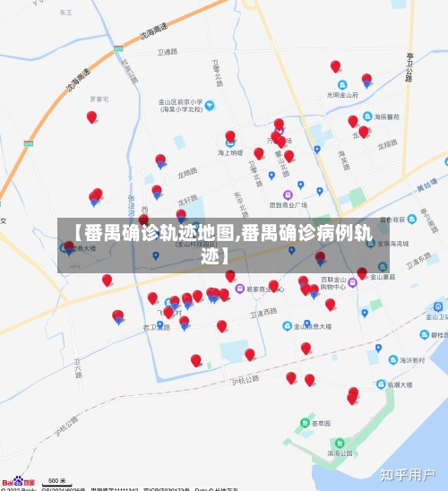Select the 亭卫公路 road label
The height and width of the screenshot is (491, 448).
409,67
